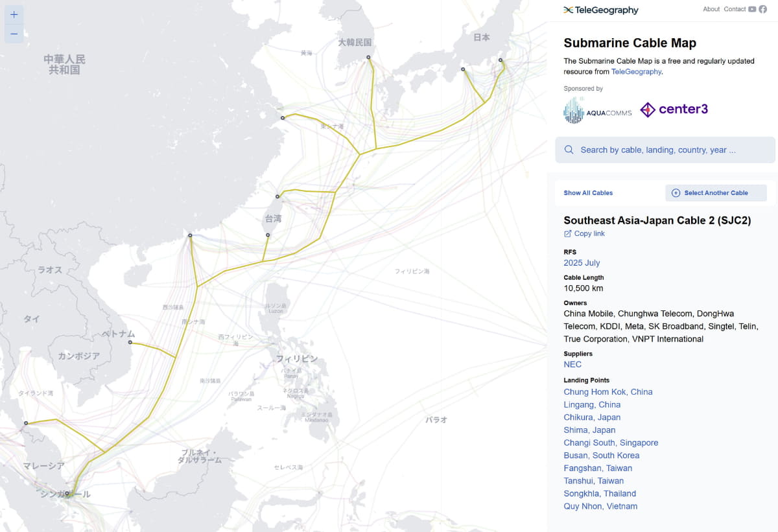Screen dimensions: 778x532
Task: Click Select Another Cable button
Action: pos(716,192)
